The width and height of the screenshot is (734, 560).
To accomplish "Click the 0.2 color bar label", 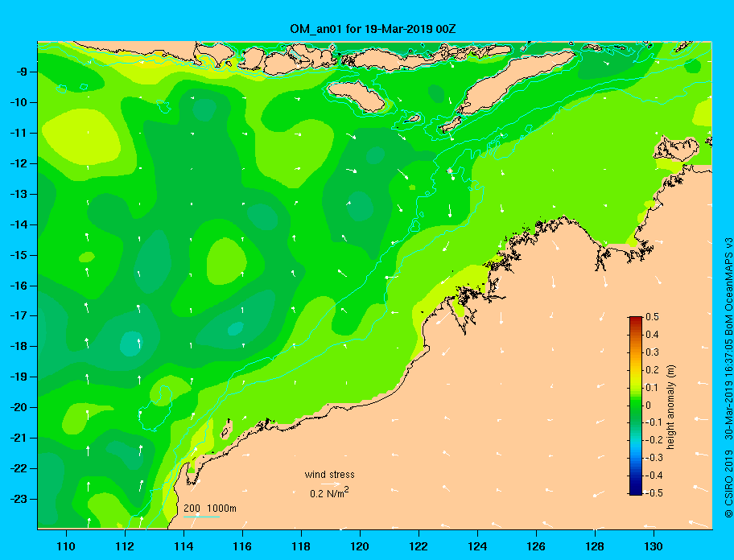I will (x=652, y=369).
